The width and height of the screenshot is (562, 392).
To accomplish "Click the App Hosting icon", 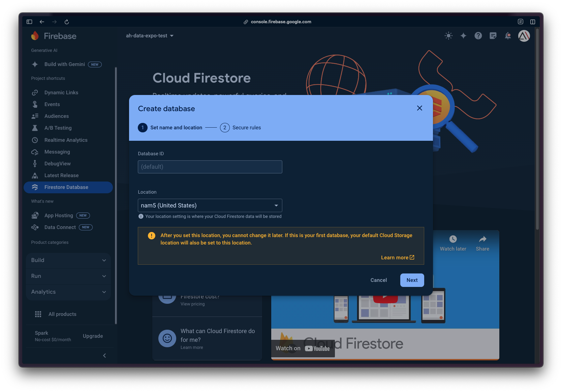I will (35, 216).
